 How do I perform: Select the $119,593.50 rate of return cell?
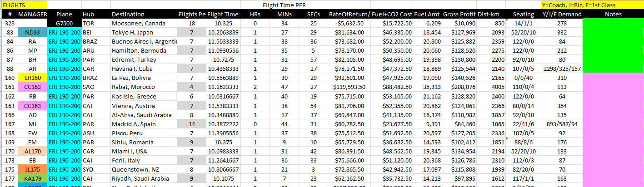348,87
